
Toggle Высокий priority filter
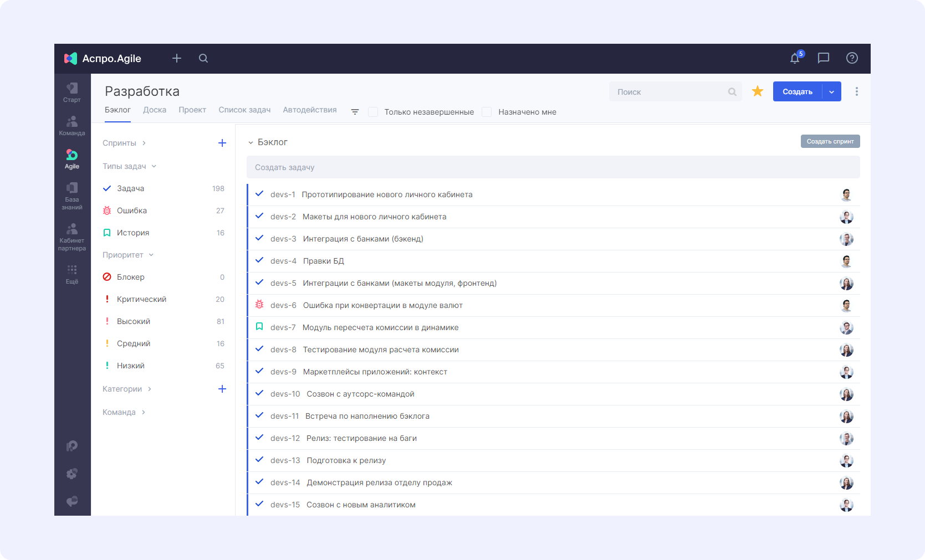(x=163, y=321)
